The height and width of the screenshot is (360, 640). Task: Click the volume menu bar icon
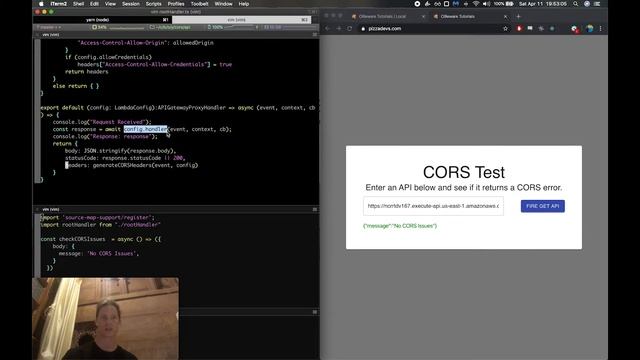(x=486, y=4)
